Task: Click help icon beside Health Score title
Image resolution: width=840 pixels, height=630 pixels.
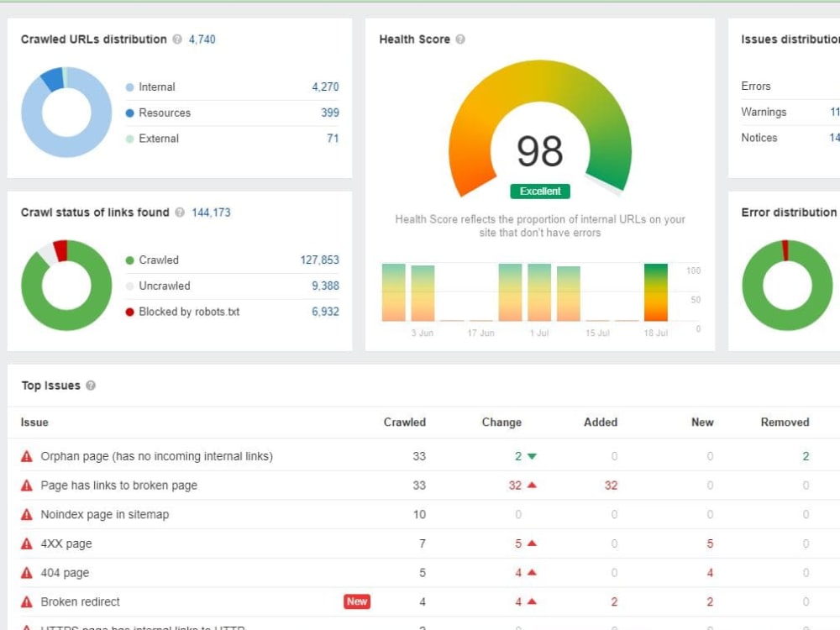Action: coord(460,39)
